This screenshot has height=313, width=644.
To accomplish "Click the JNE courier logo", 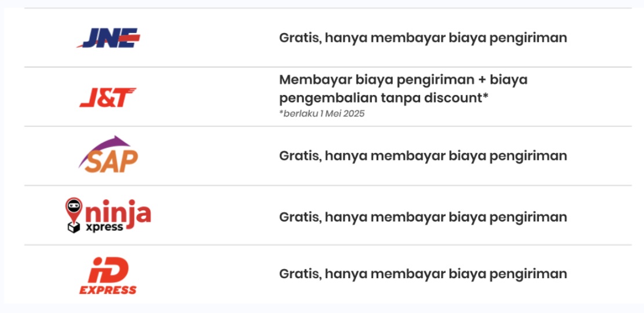I will [108, 38].
